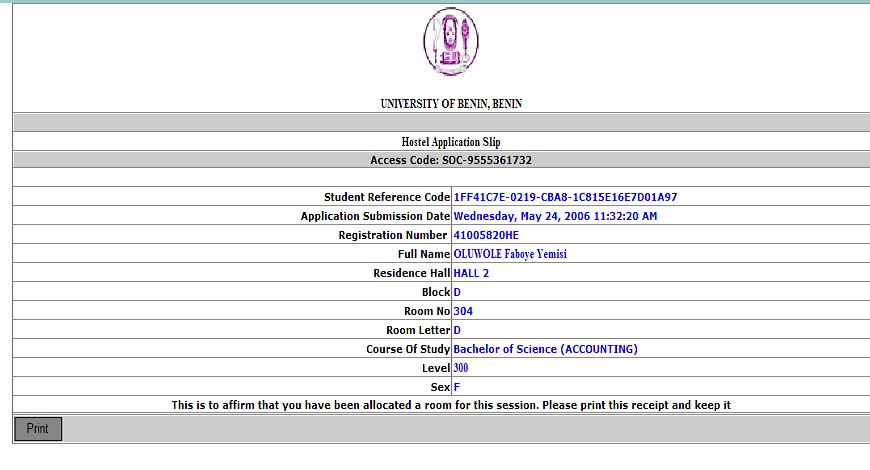Select the 'Full Name' label
This screenshot has height=470, width=870.
coord(424,254)
